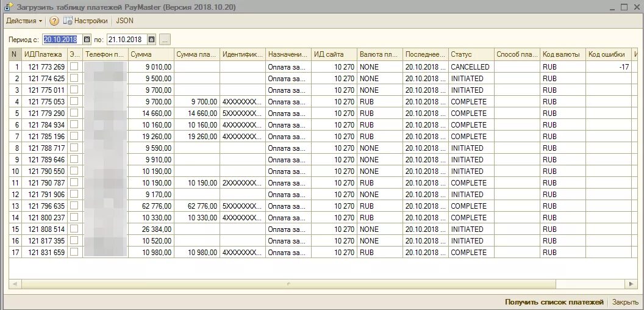Click the horizontal scrollbar left arrow
Image resolution: width=644 pixels, height=310 pixels.
pos(15,284)
